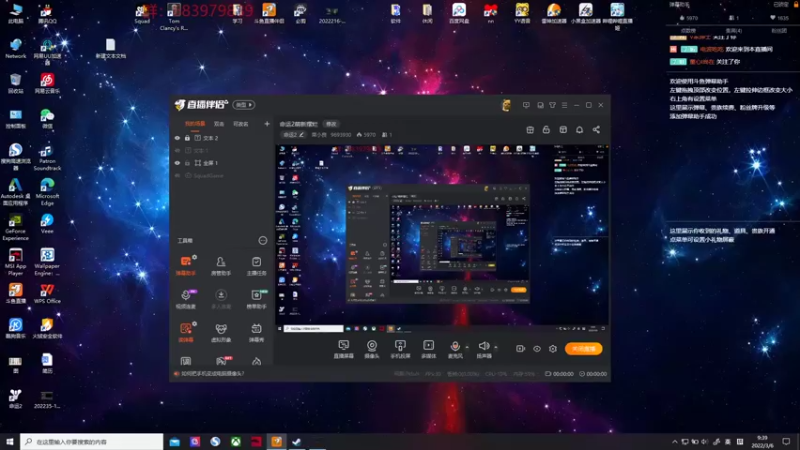Click the stream preview canvas
Image resolution: width=800 pixels, height=450 pixels.
[x=442, y=238]
